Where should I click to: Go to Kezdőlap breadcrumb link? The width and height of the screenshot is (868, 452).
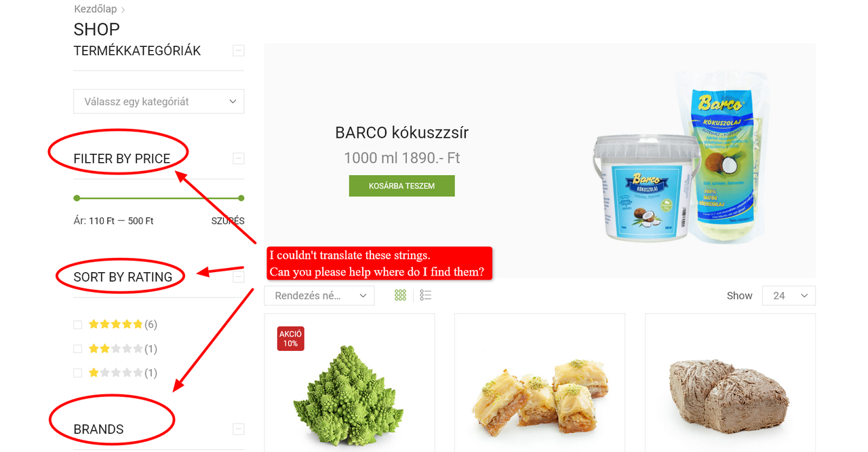tap(95, 9)
